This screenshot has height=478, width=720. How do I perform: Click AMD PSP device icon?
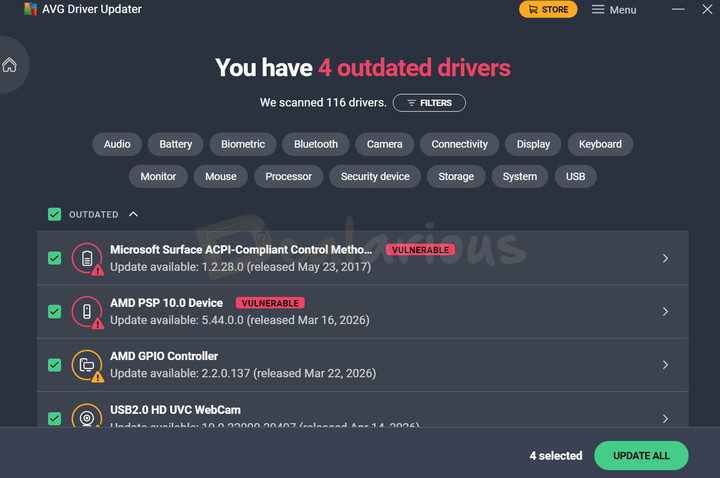pos(87,312)
